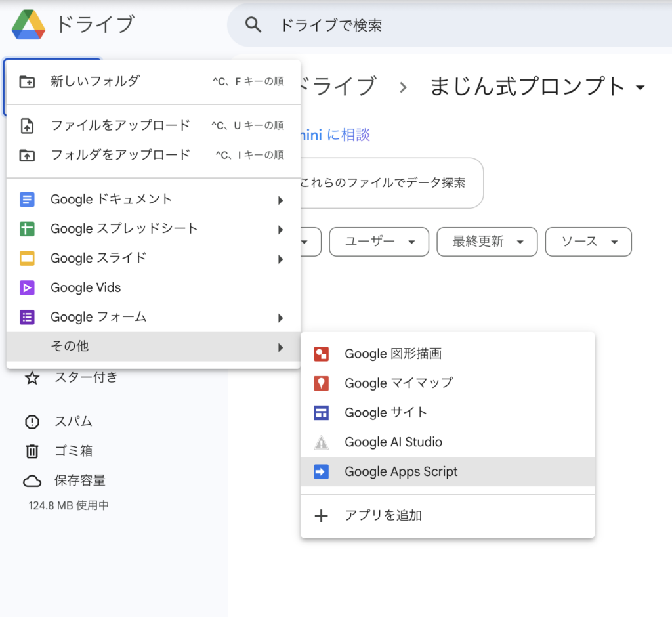This screenshot has height=617, width=672.
Task: Click the Google サイト icon
Action: pyautogui.click(x=321, y=413)
